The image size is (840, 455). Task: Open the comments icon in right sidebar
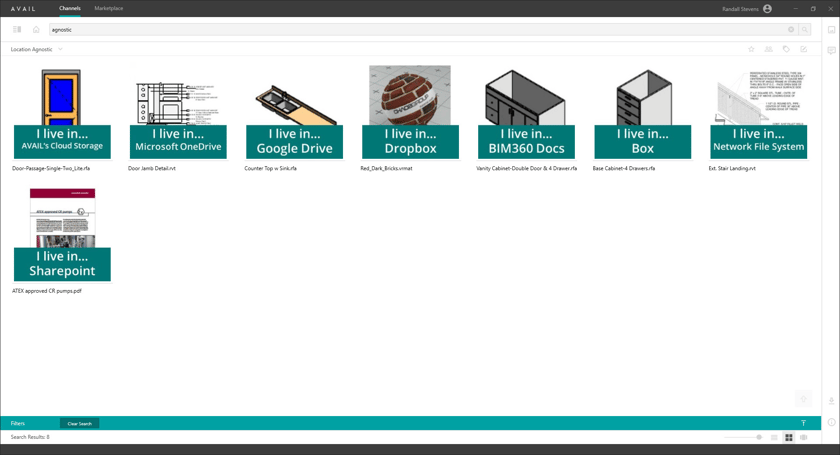[831, 50]
